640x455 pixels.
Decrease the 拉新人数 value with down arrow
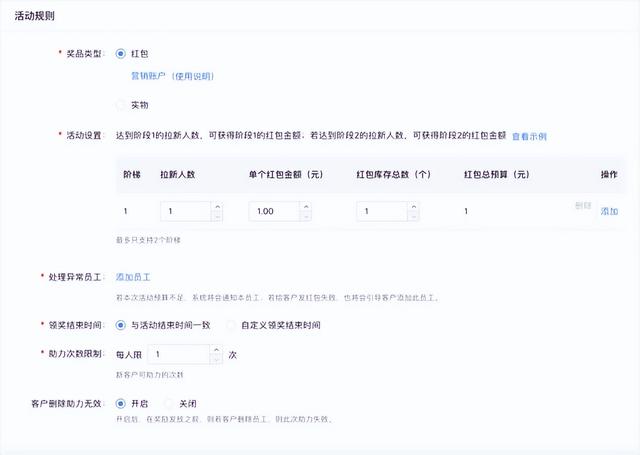tap(217, 216)
